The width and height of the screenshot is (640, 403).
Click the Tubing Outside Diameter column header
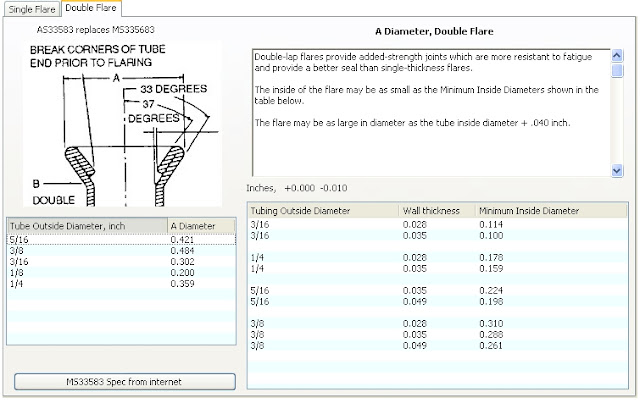click(323, 211)
